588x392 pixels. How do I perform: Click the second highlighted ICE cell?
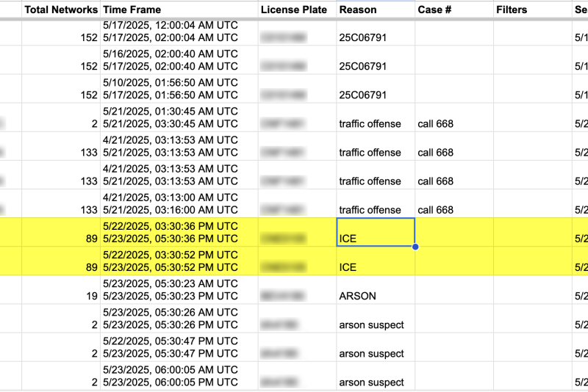tap(376, 261)
